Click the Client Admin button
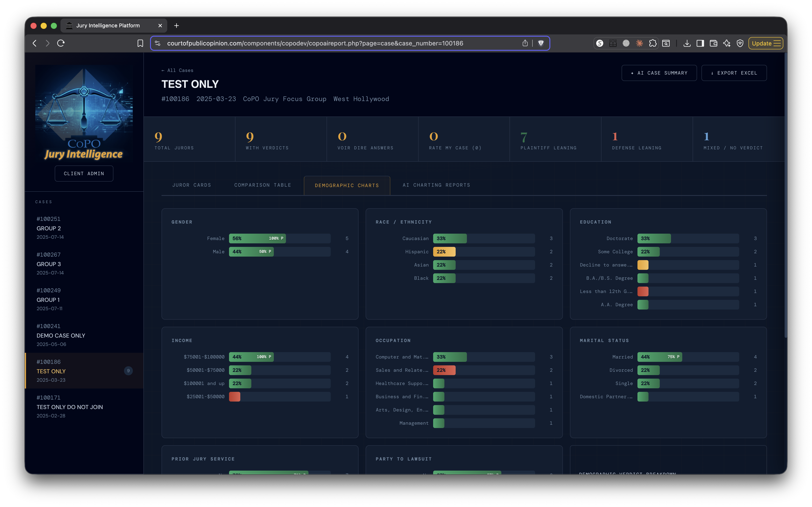812x507 pixels. click(x=84, y=173)
